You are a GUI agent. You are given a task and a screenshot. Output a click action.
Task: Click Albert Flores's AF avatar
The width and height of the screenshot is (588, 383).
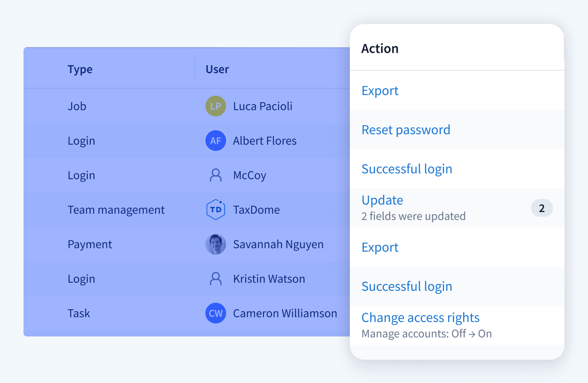[216, 141]
